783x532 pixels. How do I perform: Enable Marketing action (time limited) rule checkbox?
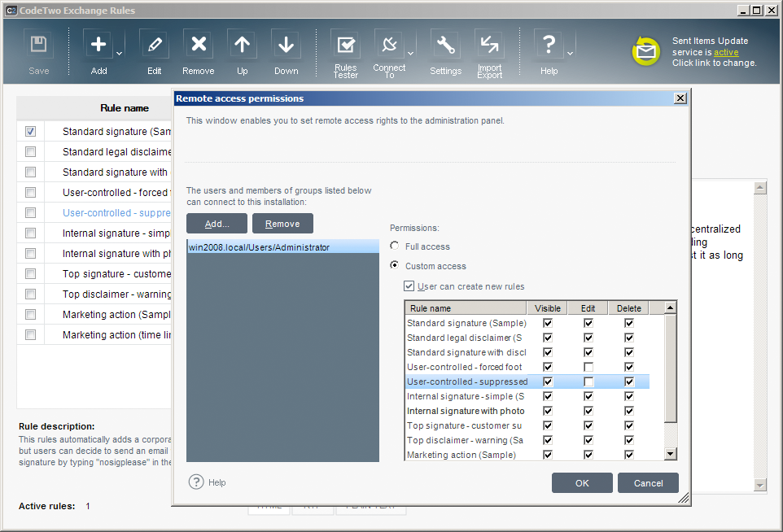(30, 335)
